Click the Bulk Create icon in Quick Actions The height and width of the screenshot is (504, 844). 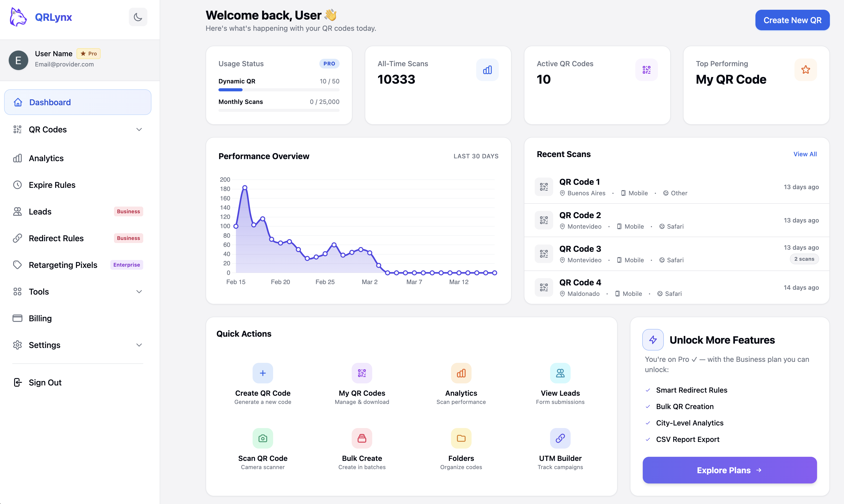(362, 438)
